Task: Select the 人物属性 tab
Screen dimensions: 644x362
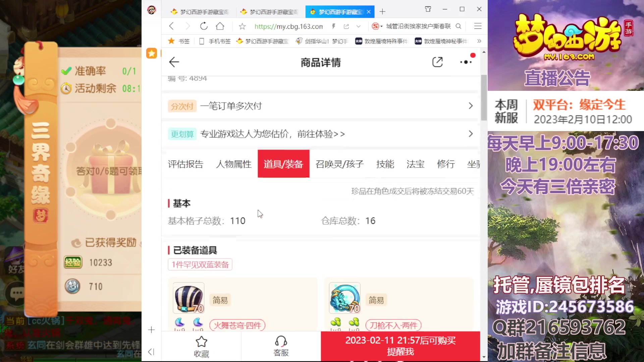Action: point(234,164)
